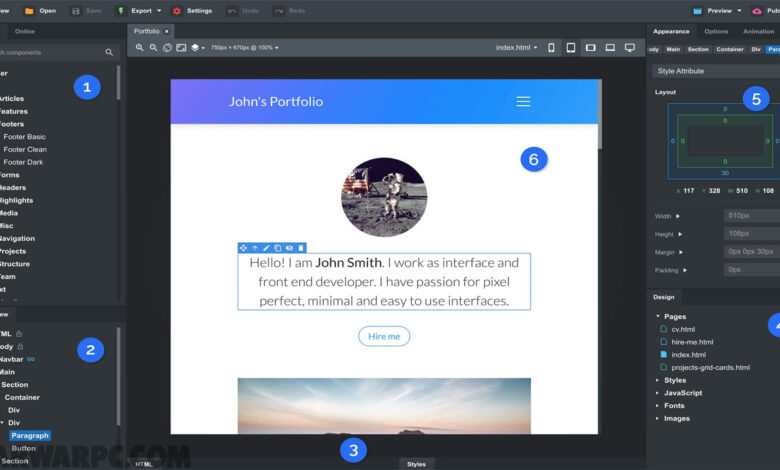Image resolution: width=780 pixels, height=470 pixels.
Task: Duplicate the selected paragraph
Action: click(278, 248)
